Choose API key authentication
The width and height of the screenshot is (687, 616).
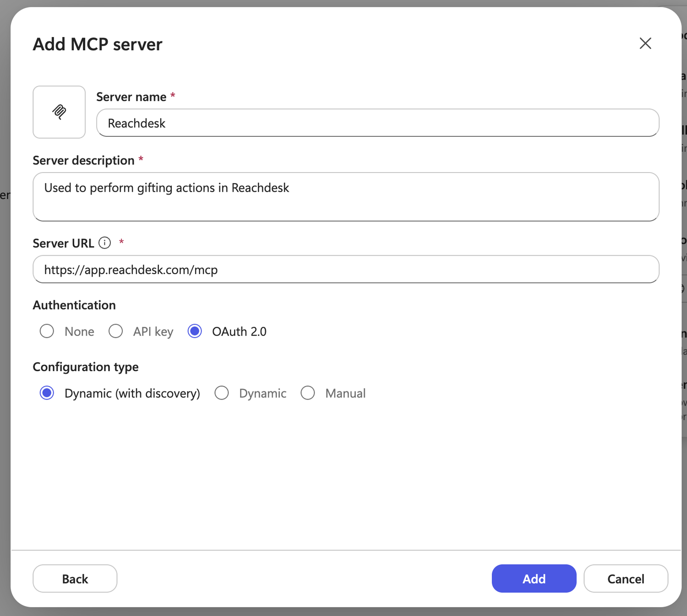115,331
